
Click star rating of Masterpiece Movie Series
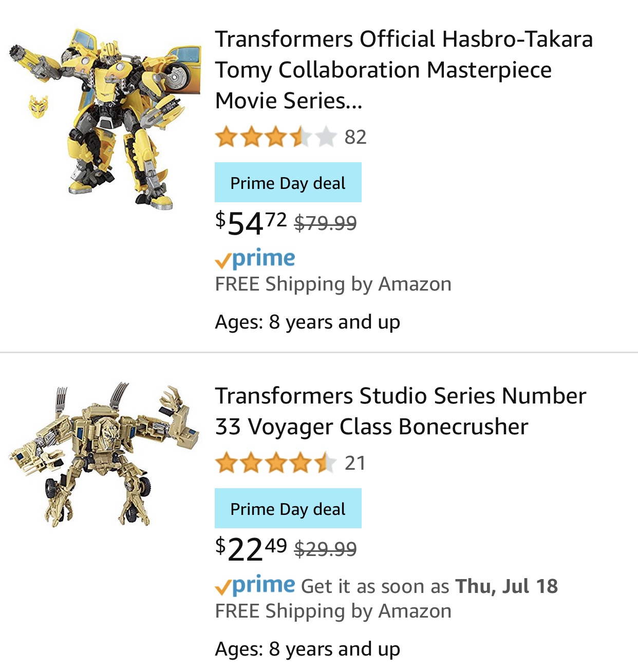[276, 138]
